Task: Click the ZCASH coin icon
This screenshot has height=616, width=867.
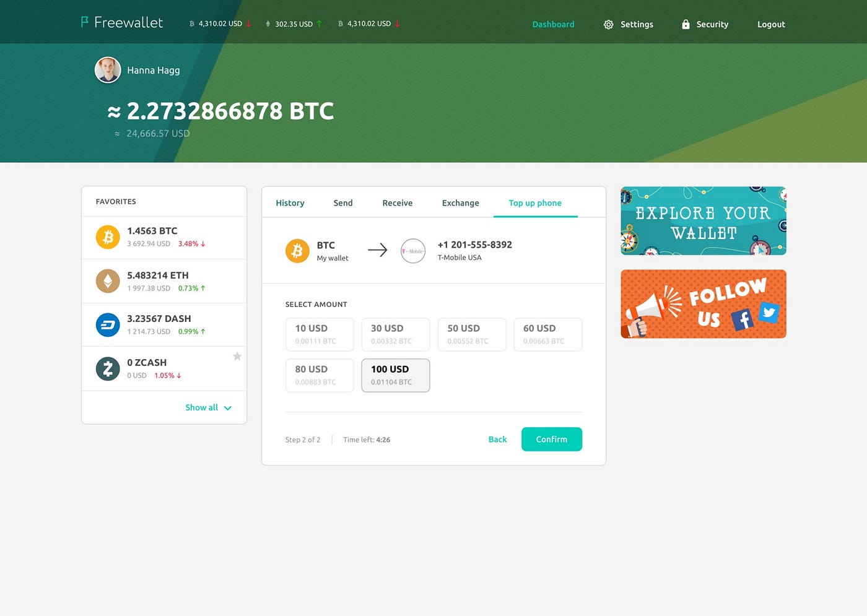Action: point(108,368)
